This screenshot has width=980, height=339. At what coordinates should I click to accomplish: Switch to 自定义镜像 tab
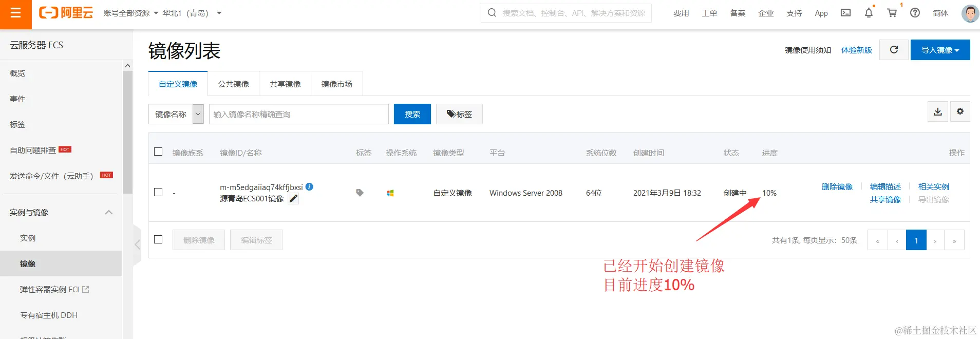pos(178,84)
